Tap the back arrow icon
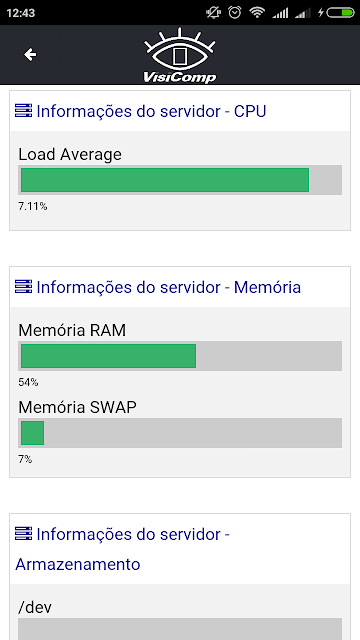Image resolution: width=360 pixels, height=640 pixels. tap(30, 54)
